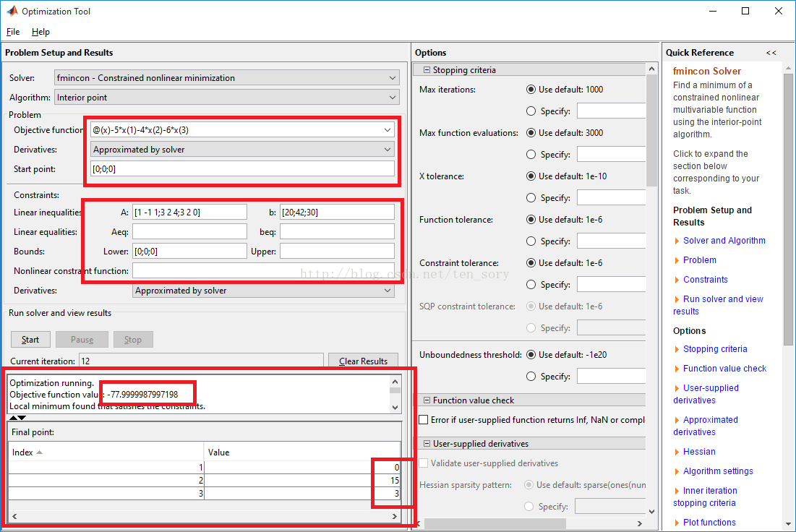Screen dimensions: 796x532
Task: Click the Upper bounds field
Action: [x=337, y=251]
